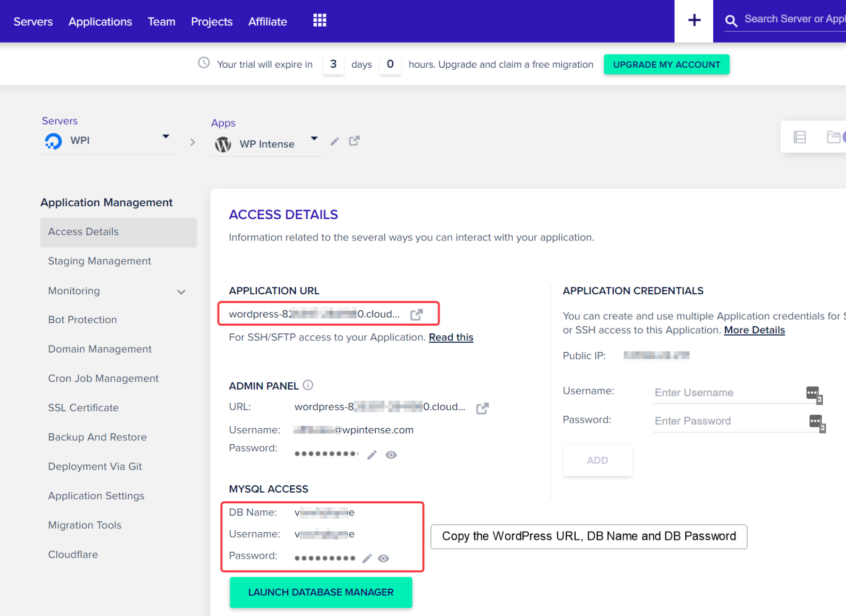This screenshot has height=616, width=846.
Task: Open the Affiliate menu
Action: coord(268,22)
